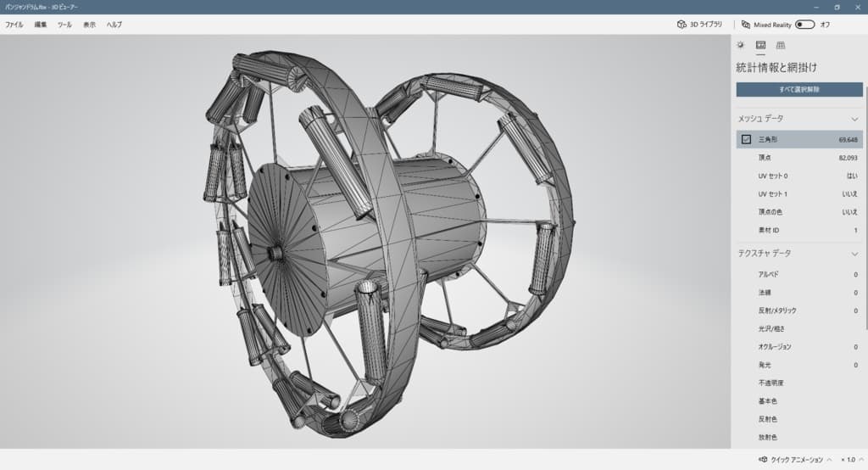Open the 3D ライブラリ button
Screen dimensions: 868x470
699,25
